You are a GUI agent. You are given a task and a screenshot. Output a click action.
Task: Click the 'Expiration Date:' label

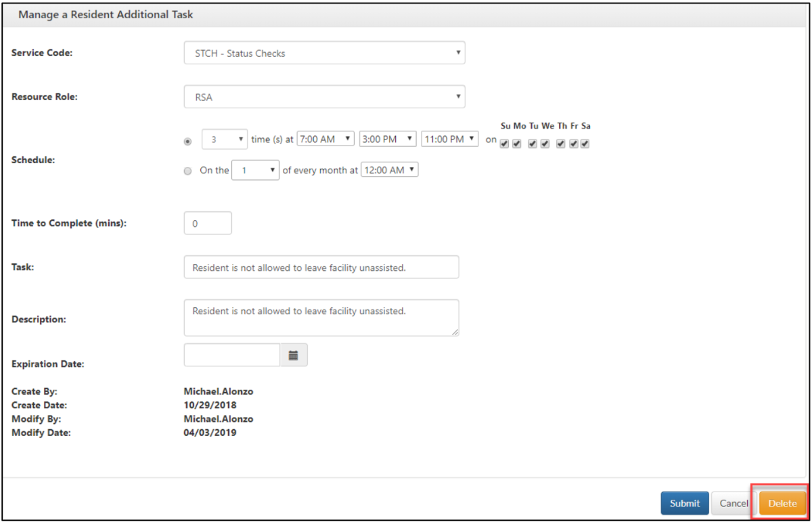(48, 364)
